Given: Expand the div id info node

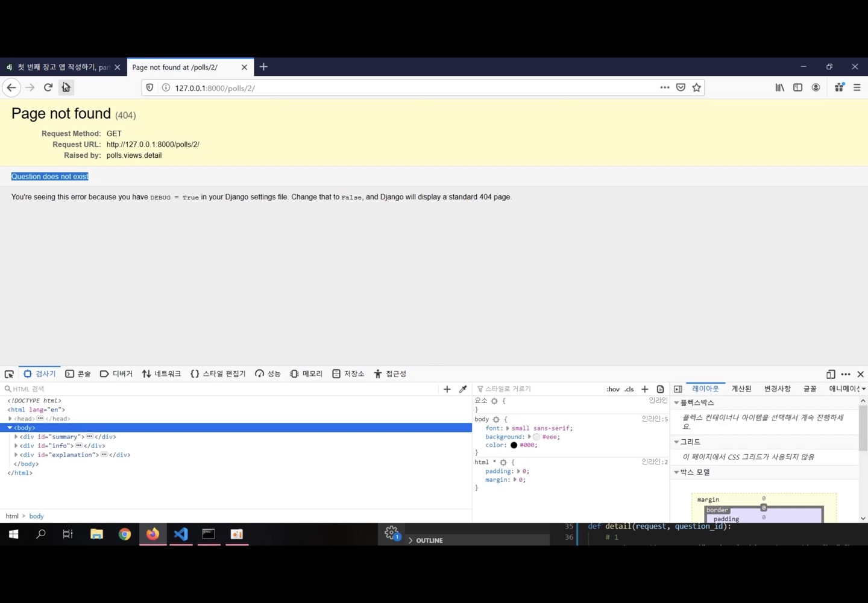Looking at the screenshot, I should (16, 446).
